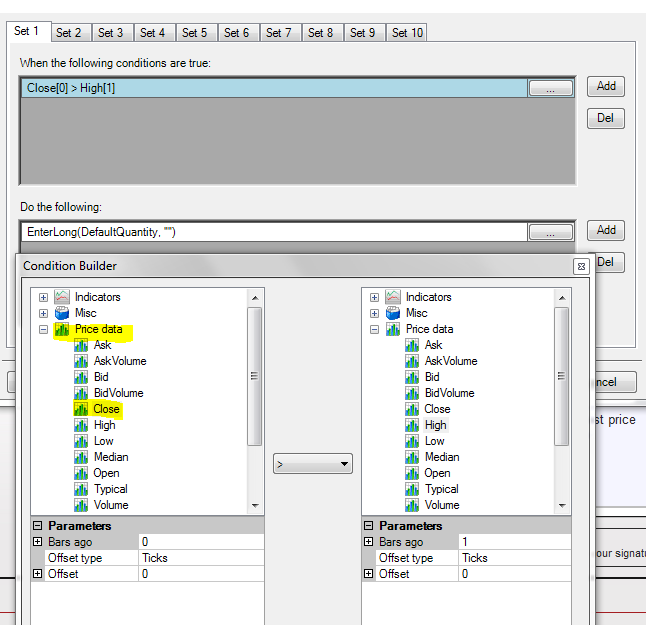Click the Volume icon in right tree
Image resolution: width=646 pixels, height=625 pixels.
click(412, 506)
